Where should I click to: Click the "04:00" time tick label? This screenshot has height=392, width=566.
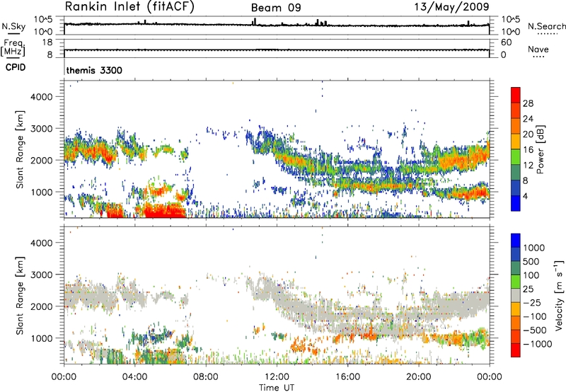(x=134, y=377)
